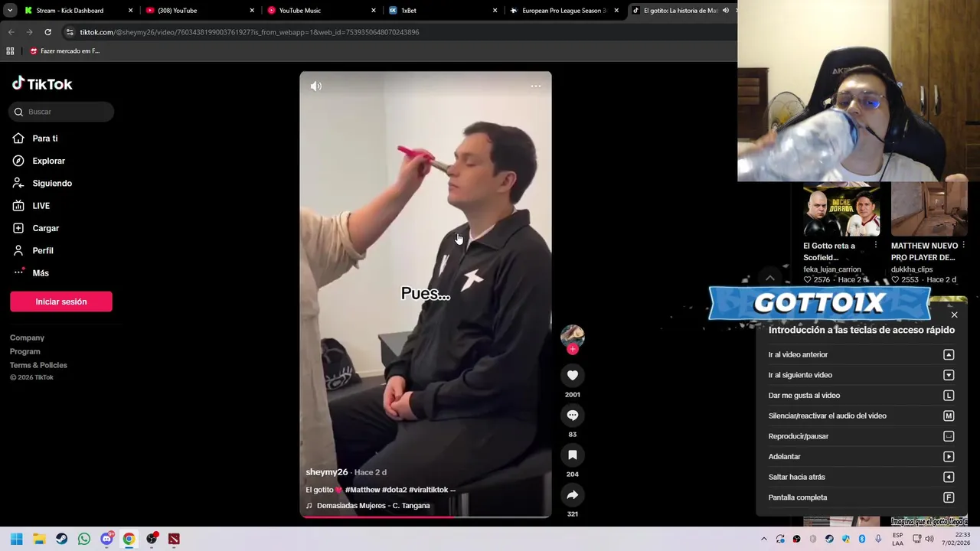View site information icon in address bar

(x=70, y=32)
